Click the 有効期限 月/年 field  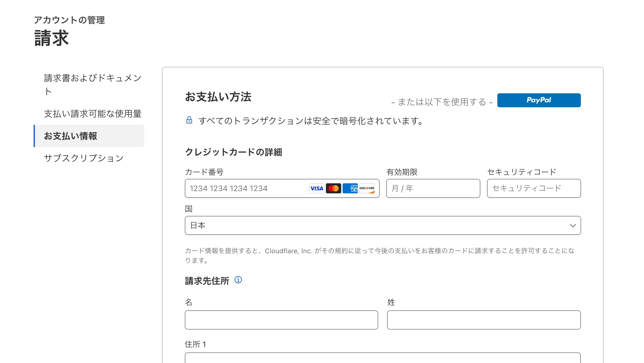coord(433,188)
